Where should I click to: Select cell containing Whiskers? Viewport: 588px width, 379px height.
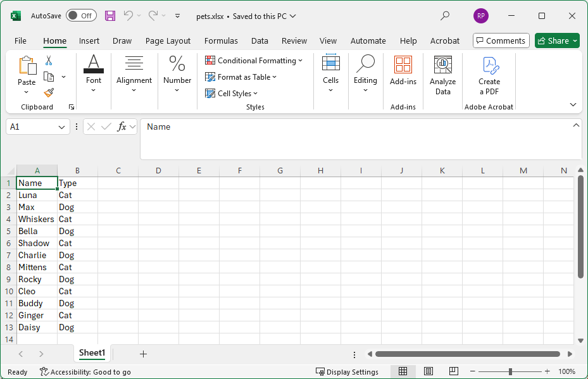(x=37, y=219)
